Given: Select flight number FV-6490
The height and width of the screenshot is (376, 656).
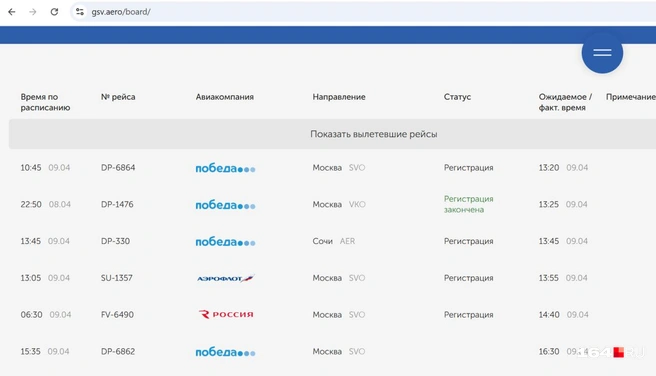Looking at the screenshot, I should [x=117, y=315].
